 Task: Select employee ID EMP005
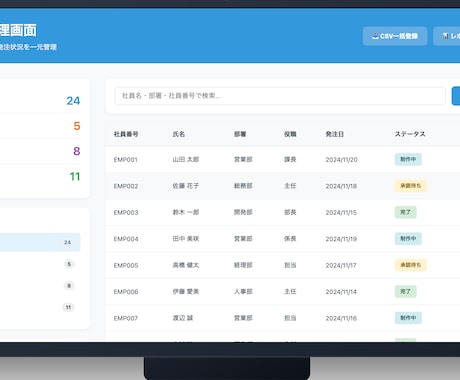[126, 265]
